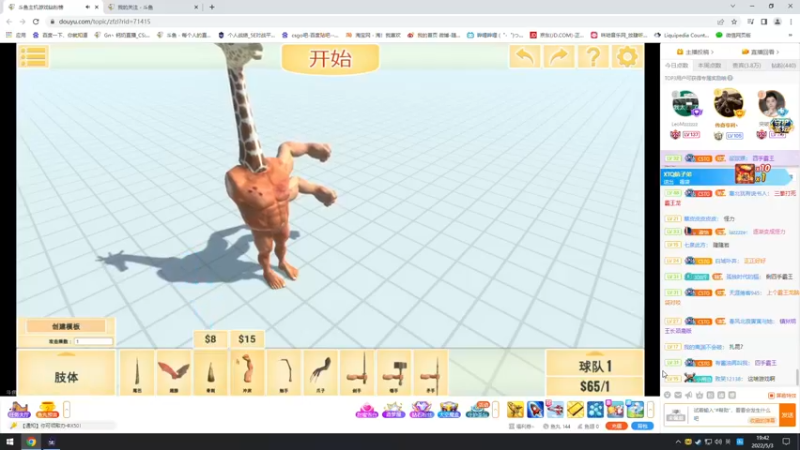
Task: Click the info icon beside TOP3 notice
Action: click(x=730, y=78)
